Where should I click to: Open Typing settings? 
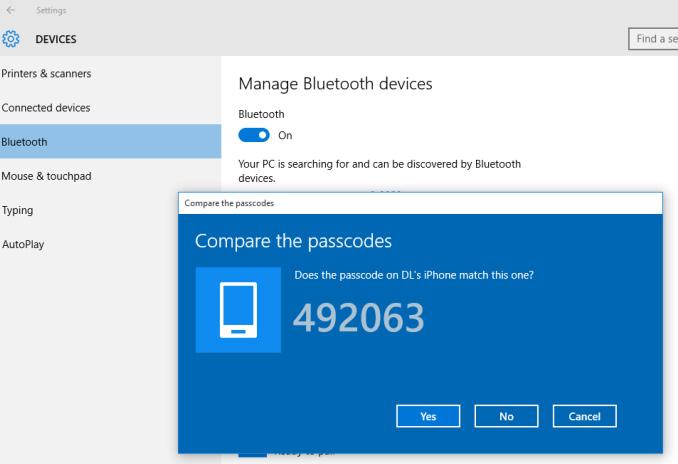(89, 210)
